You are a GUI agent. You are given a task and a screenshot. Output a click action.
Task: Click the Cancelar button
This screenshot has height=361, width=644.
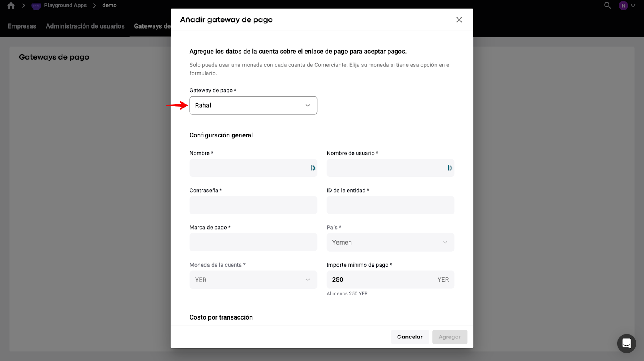click(410, 337)
